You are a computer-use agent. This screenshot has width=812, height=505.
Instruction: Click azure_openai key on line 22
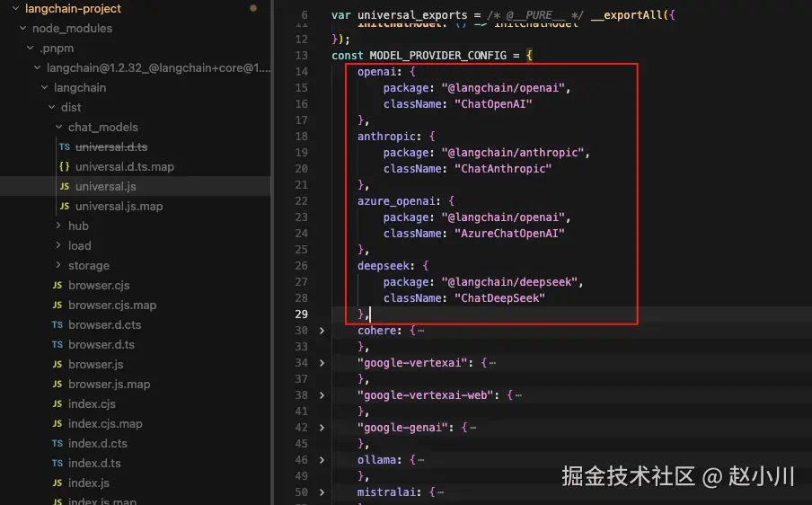pyautogui.click(x=396, y=201)
